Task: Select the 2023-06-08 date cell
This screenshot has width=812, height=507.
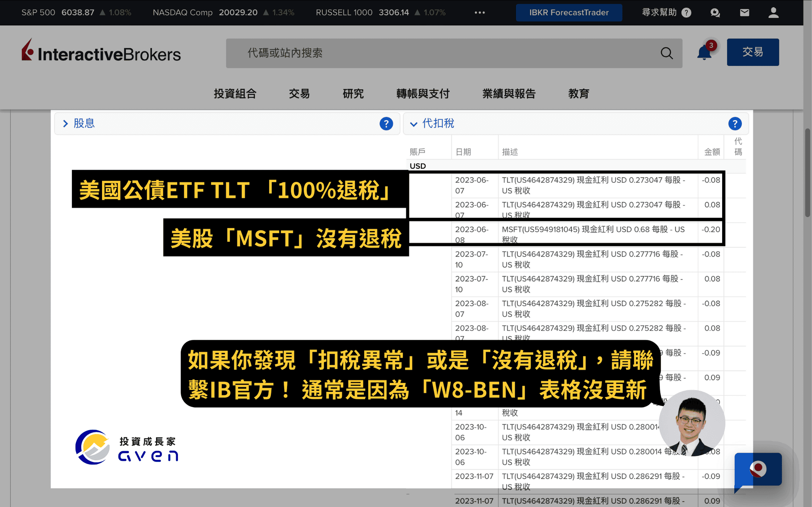Action: pyautogui.click(x=472, y=234)
